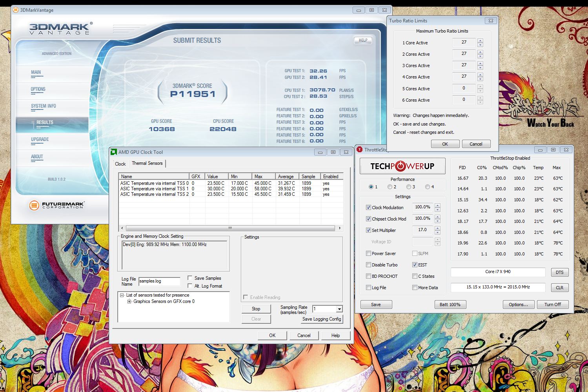Click the Futuremark Corporation logo

[x=56, y=205]
